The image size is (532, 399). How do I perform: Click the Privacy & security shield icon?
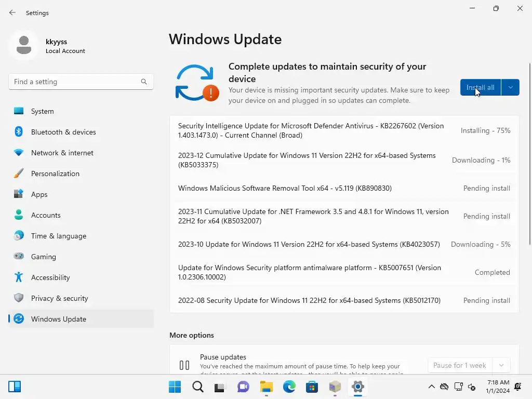[19, 298]
